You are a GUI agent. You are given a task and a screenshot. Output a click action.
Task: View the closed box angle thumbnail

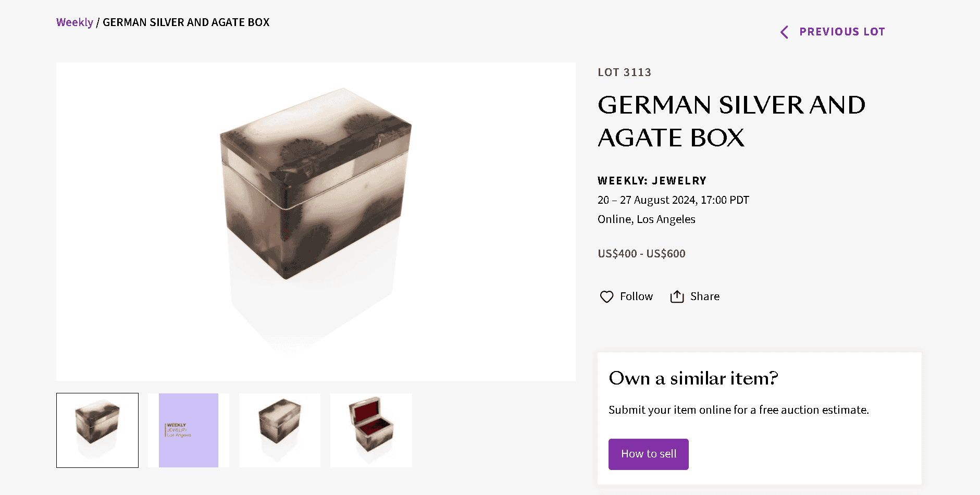click(x=279, y=430)
